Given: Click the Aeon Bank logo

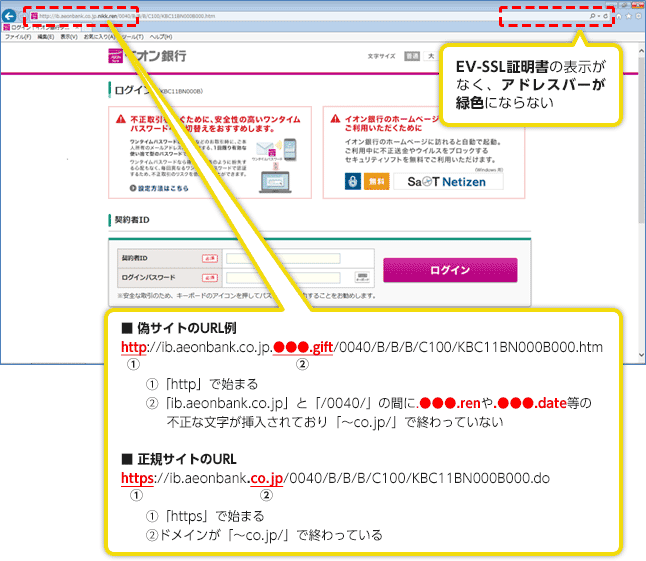Looking at the screenshot, I should (x=147, y=56).
